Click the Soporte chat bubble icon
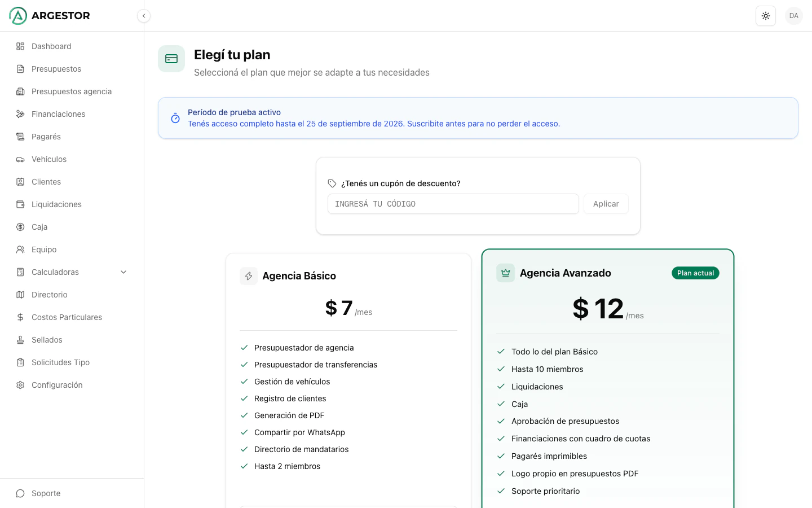The width and height of the screenshot is (812, 508). pos(20,493)
